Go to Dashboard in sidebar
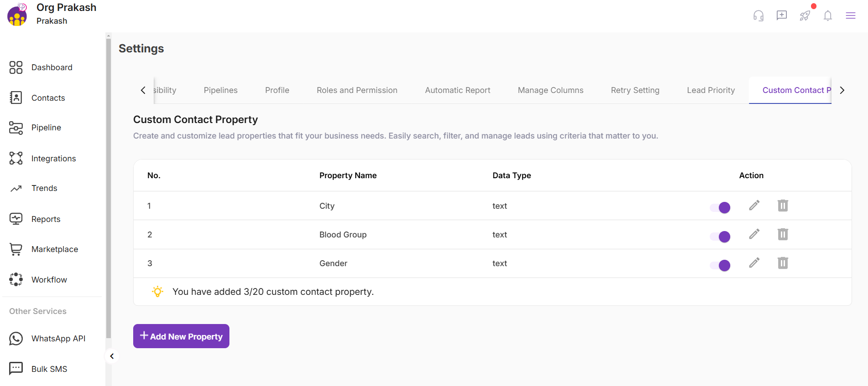 pyautogui.click(x=52, y=67)
